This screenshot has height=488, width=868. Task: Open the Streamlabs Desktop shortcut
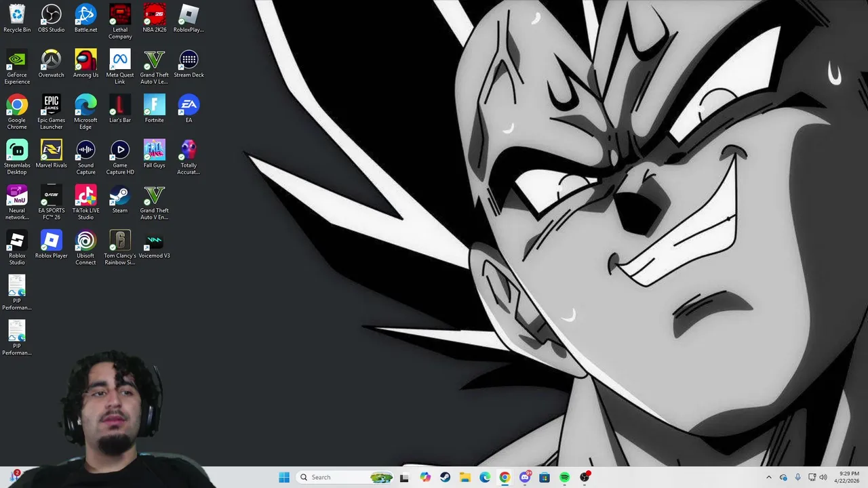point(17,157)
